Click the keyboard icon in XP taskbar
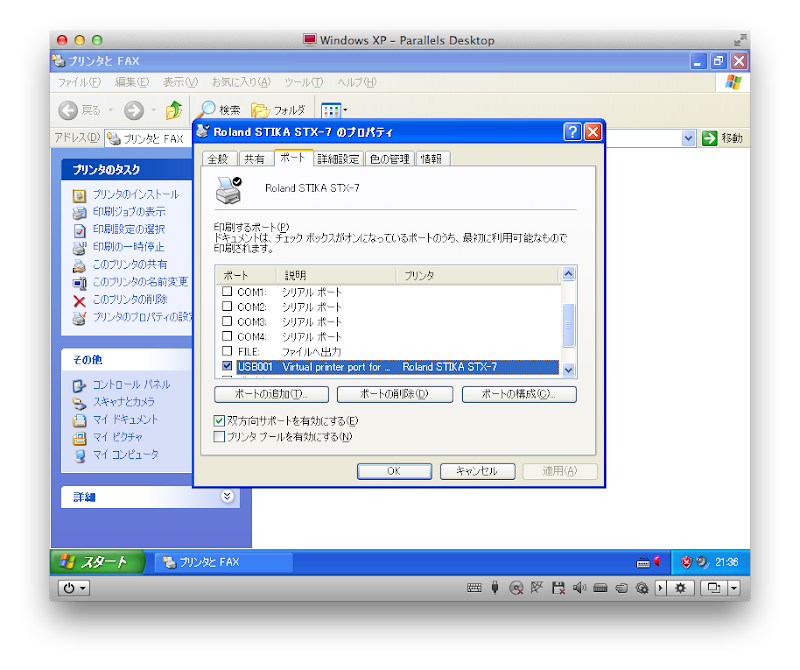This screenshot has width=800, height=670. (643, 563)
